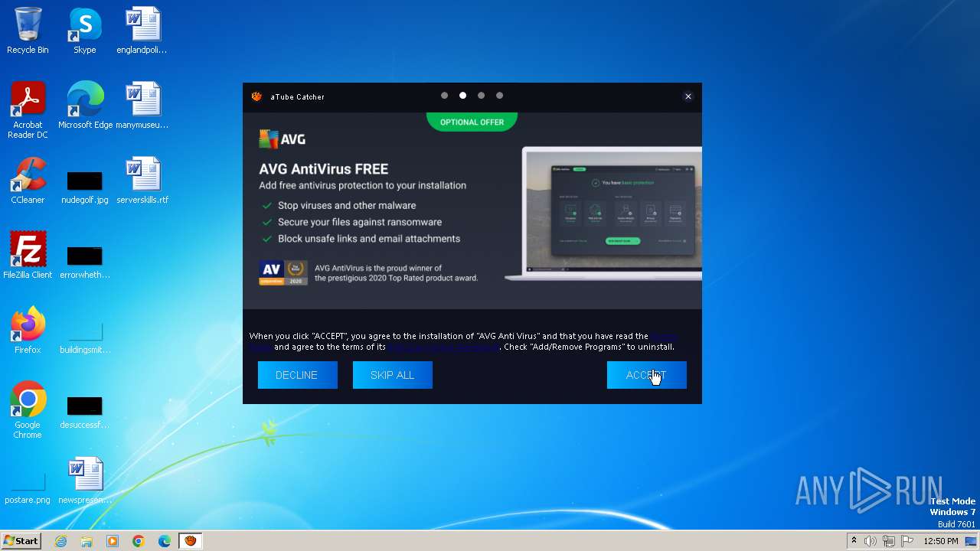The image size is (980, 551).
Task: Open newspresen... Word document
Action: [84, 481]
